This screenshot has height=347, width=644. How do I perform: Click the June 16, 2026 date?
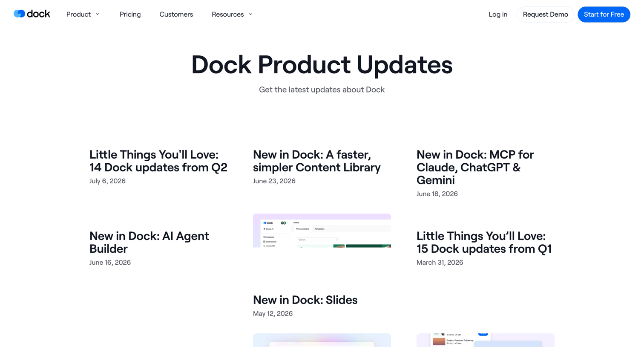click(110, 263)
